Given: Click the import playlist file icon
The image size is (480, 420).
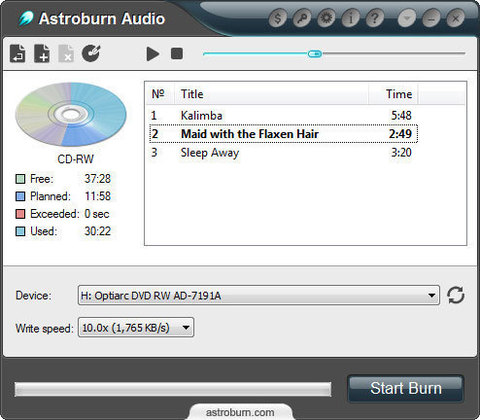Looking at the screenshot, I should tap(18, 53).
